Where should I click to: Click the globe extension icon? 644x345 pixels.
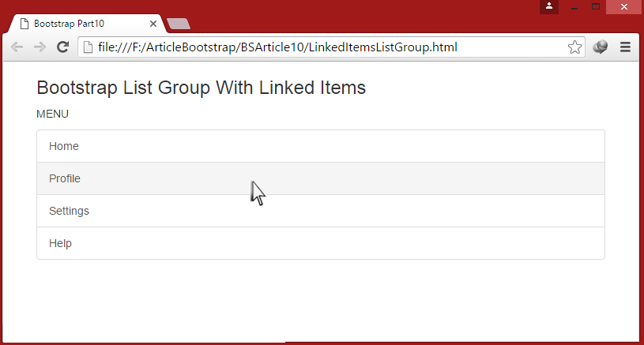pos(601,47)
